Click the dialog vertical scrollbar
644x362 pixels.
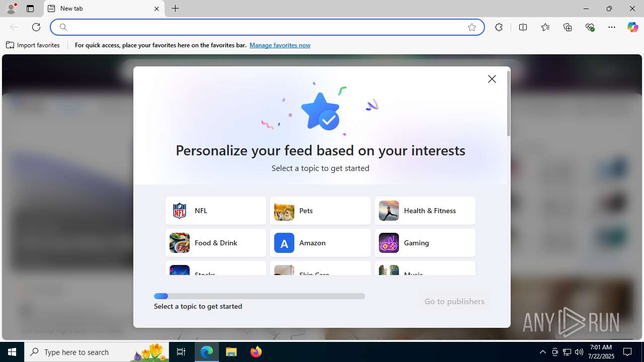509,104
